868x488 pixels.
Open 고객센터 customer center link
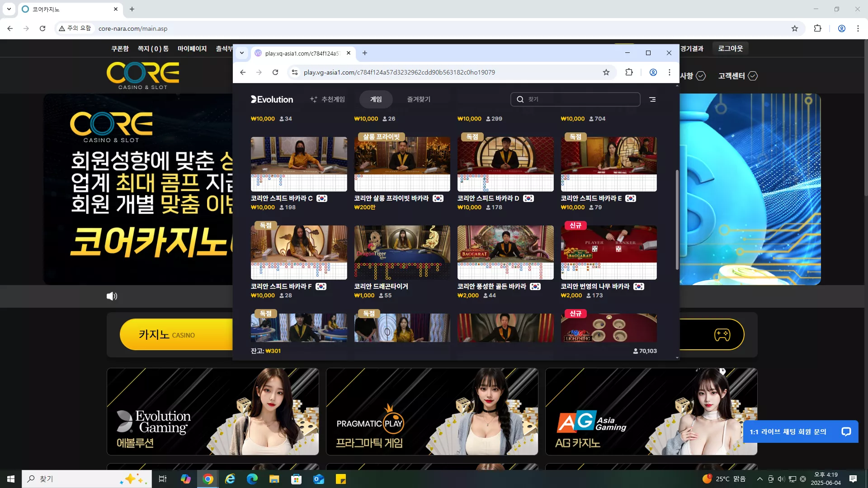click(x=738, y=76)
